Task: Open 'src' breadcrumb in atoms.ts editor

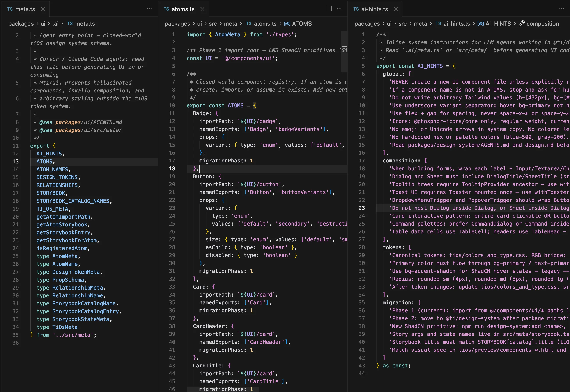Action: (x=213, y=24)
